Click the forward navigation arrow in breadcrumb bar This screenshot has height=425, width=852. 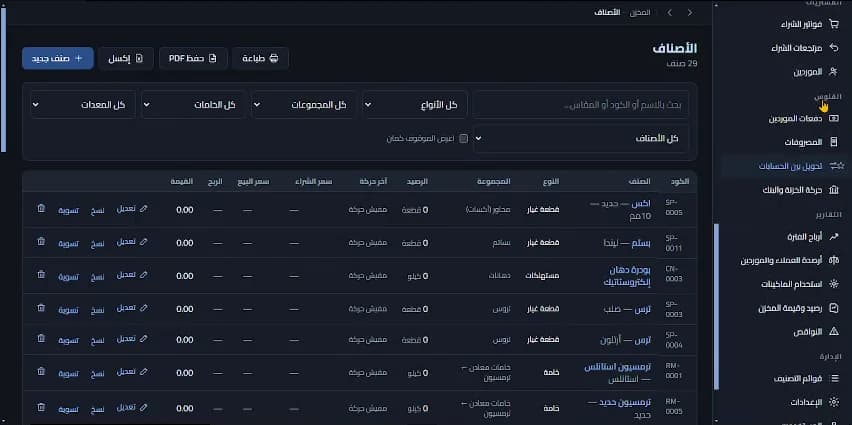(x=669, y=12)
